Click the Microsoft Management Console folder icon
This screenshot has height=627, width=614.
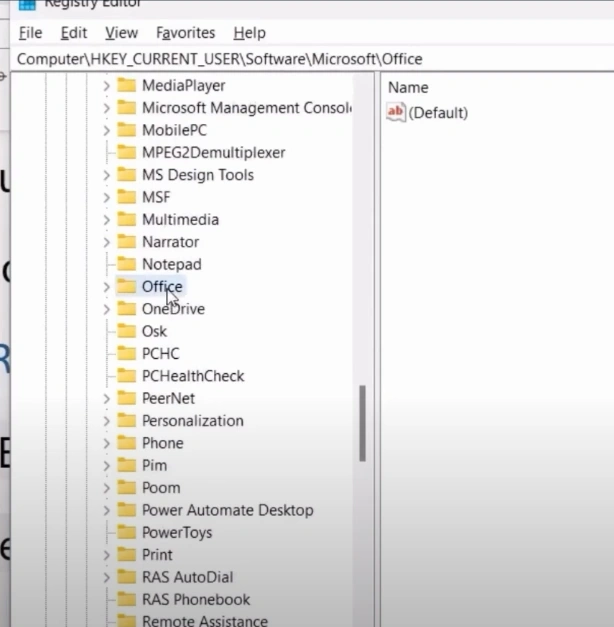coord(126,108)
